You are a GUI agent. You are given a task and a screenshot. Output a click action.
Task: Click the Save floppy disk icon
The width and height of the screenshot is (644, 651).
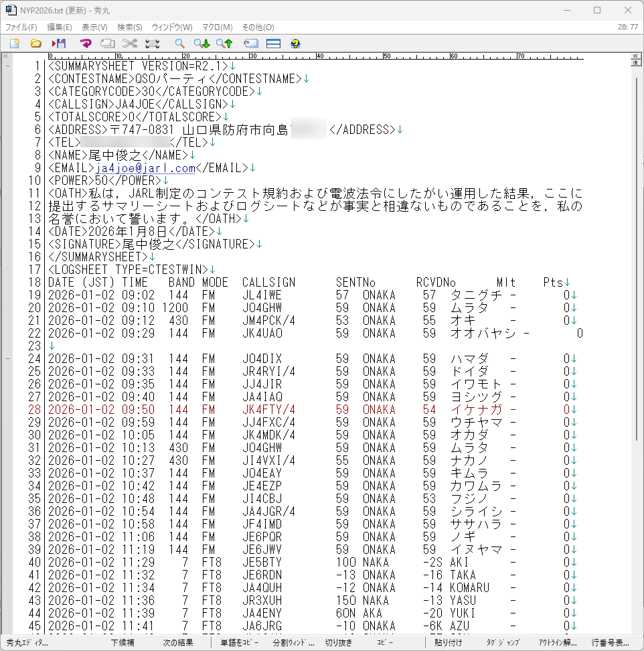click(x=59, y=44)
